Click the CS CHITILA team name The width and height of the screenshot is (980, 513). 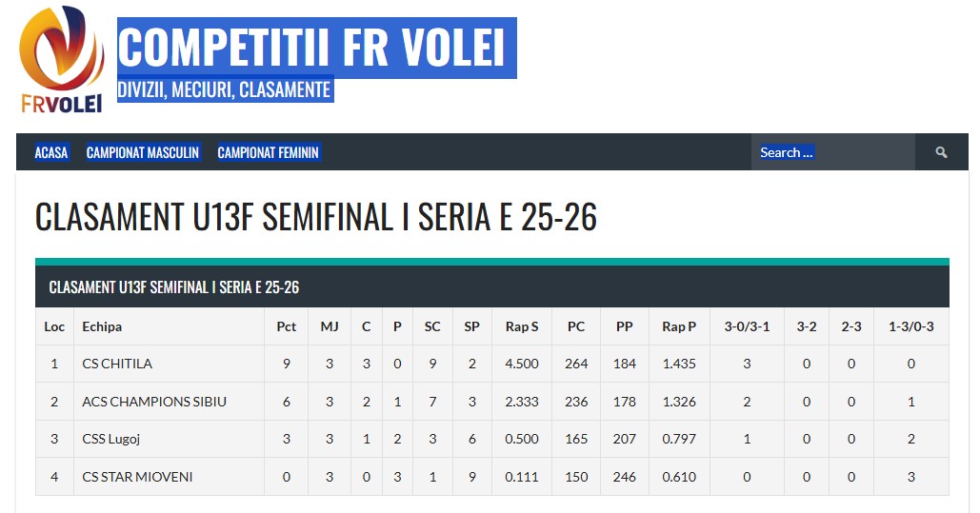coord(117,364)
